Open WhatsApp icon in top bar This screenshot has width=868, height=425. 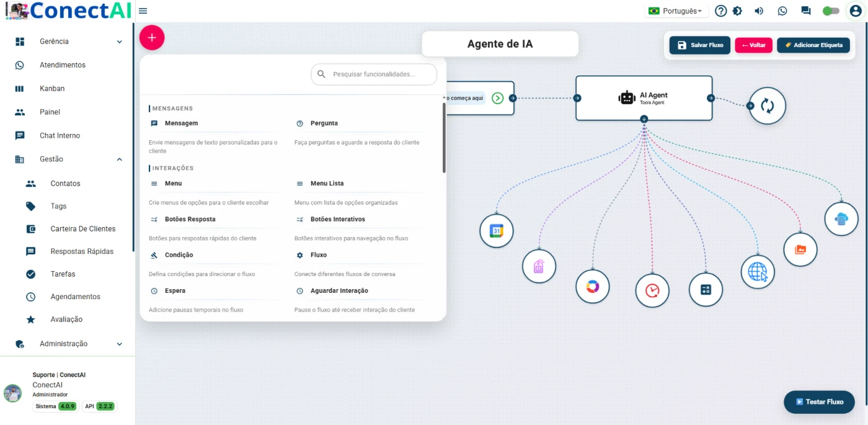[782, 11]
